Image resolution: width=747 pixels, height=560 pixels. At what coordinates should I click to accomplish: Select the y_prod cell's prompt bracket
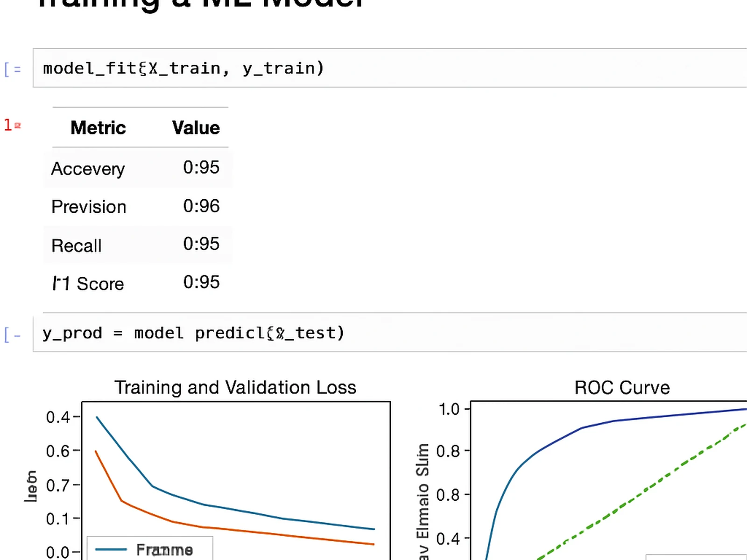[13, 335]
